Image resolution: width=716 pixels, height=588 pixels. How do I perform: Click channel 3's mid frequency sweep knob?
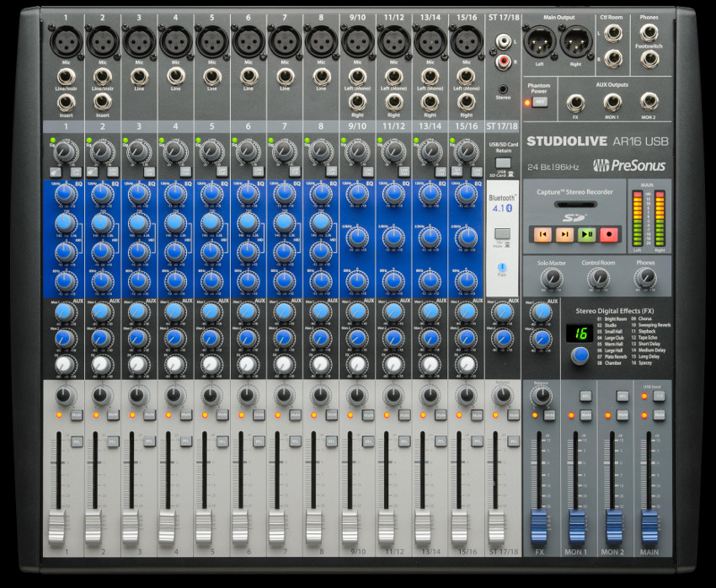(139, 223)
